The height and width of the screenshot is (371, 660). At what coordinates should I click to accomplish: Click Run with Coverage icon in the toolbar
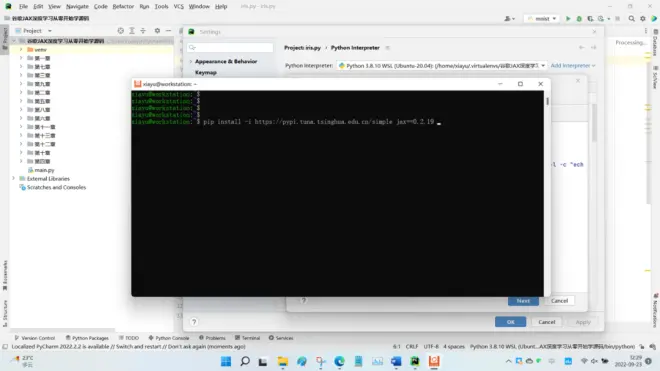[x=590, y=19]
